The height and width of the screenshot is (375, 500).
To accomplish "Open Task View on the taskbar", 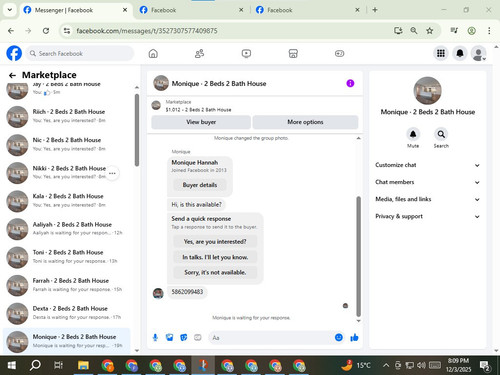I will pyautogui.click(x=59, y=365).
